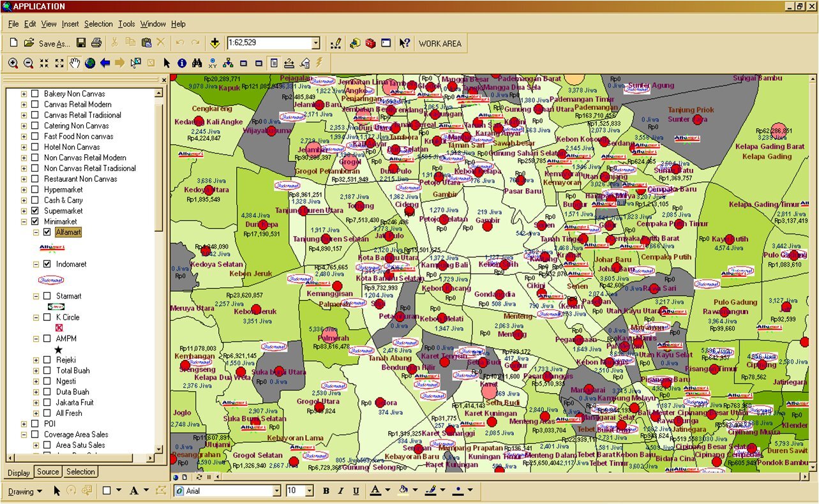The width and height of the screenshot is (819, 504).
Task: Activate the Identify tool
Action: point(182,63)
